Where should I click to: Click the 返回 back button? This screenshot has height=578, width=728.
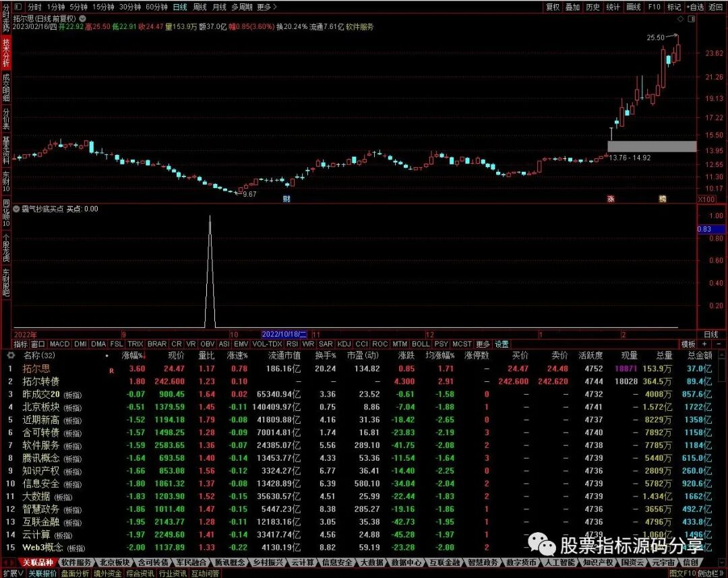[x=715, y=7]
